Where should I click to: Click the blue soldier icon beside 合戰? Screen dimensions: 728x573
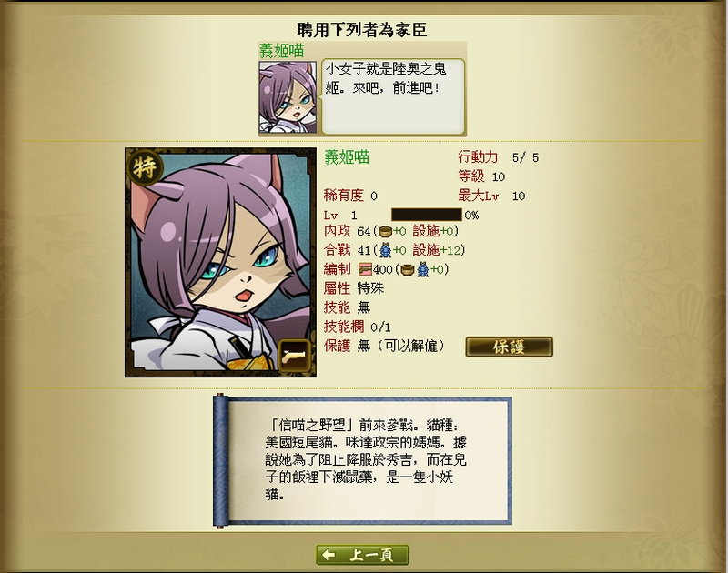tap(385, 250)
